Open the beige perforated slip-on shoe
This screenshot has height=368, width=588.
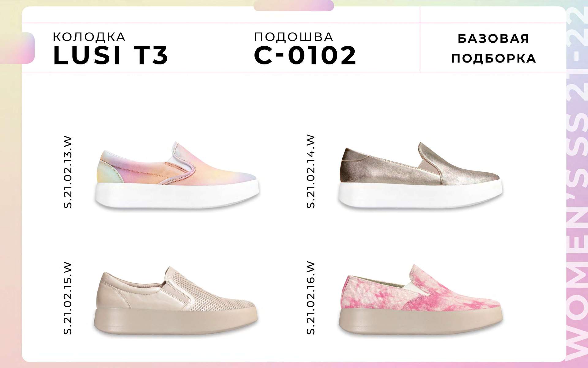175,302
